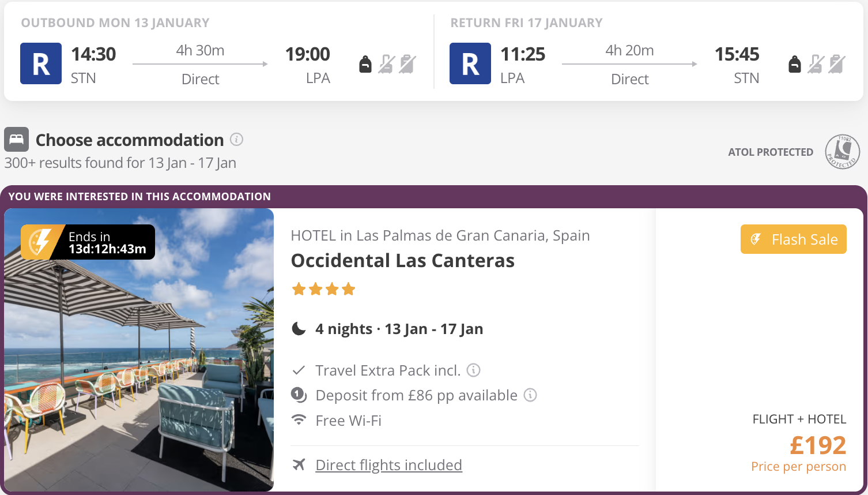Open the Direct flights included link
The height and width of the screenshot is (495, 868).
click(x=388, y=465)
